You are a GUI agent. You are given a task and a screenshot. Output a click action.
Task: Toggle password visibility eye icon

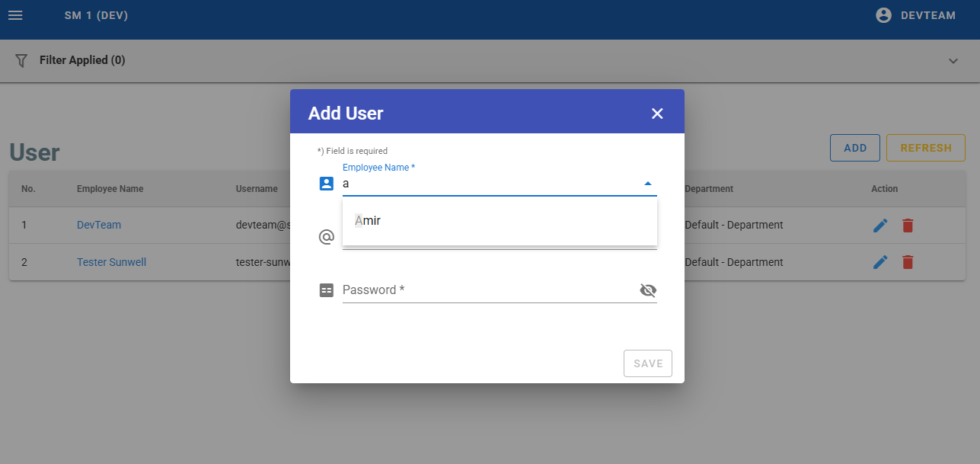(x=648, y=290)
